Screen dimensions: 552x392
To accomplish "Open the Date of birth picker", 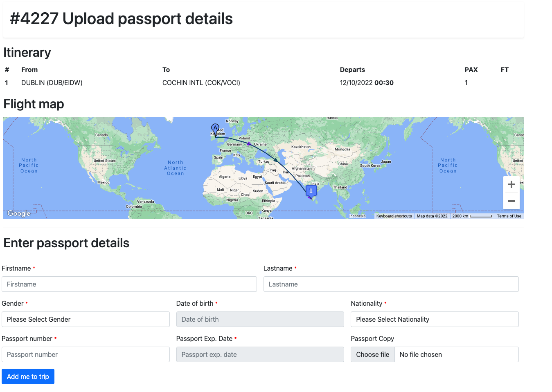I will click(260, 319).
